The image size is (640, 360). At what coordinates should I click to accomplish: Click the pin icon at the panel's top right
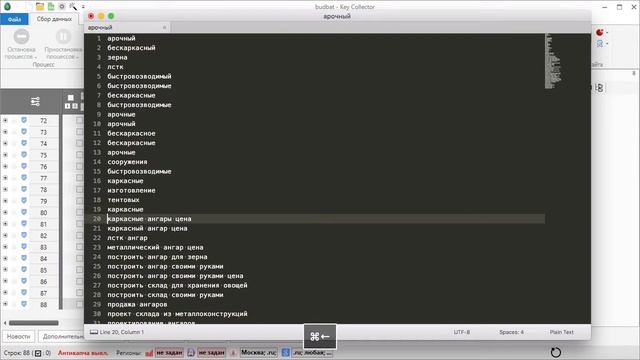pyautogui.click(x=633, y=73)
